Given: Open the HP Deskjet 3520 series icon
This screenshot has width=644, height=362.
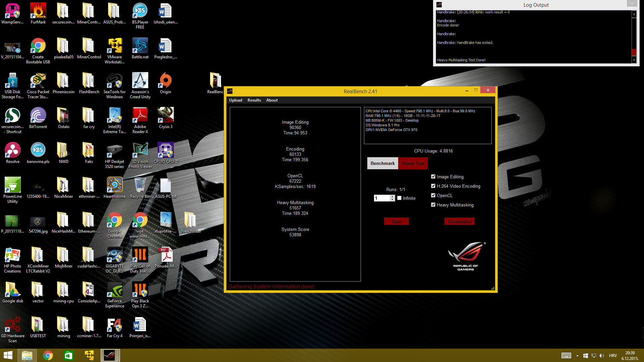Looking at the screenshot, I should [114, 155].
